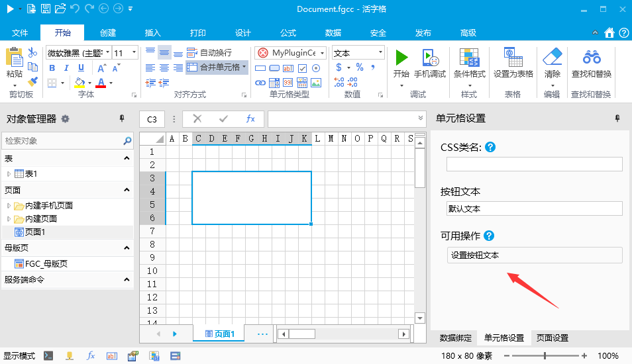Insert a hyperlink cell type
Image resolution: width=632 pixels, height=364 pixels.
[x=260, y=83]
